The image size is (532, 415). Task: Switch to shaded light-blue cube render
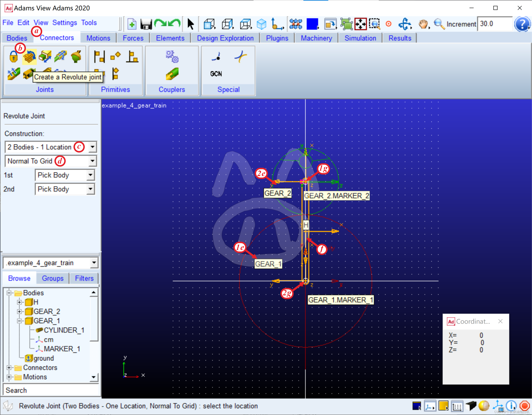coord(262,24)
